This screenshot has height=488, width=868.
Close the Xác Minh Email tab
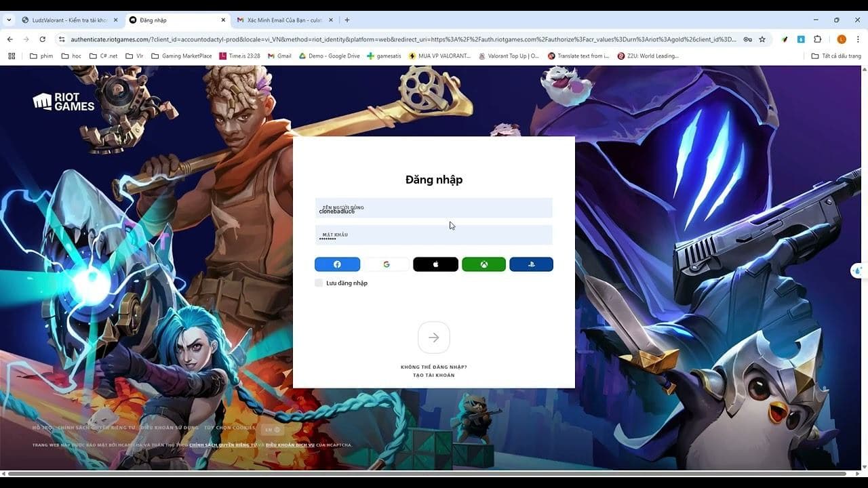tap(330, 20)
